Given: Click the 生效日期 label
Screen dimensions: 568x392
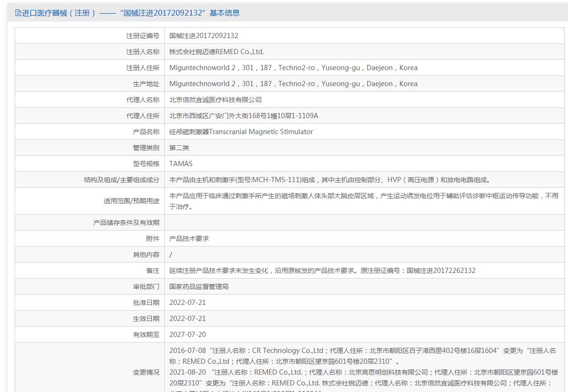Looking at the screenshot, I should click(146, 319).
